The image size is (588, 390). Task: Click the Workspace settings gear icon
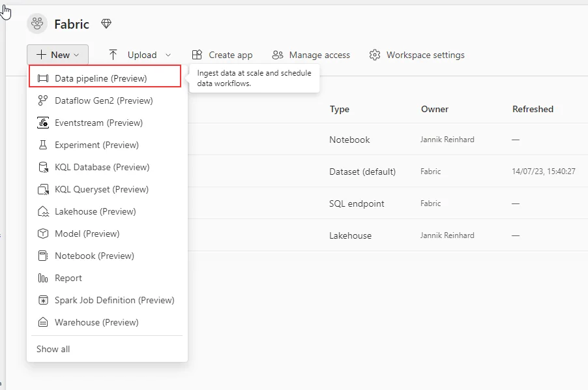click(x=375, y=55)
